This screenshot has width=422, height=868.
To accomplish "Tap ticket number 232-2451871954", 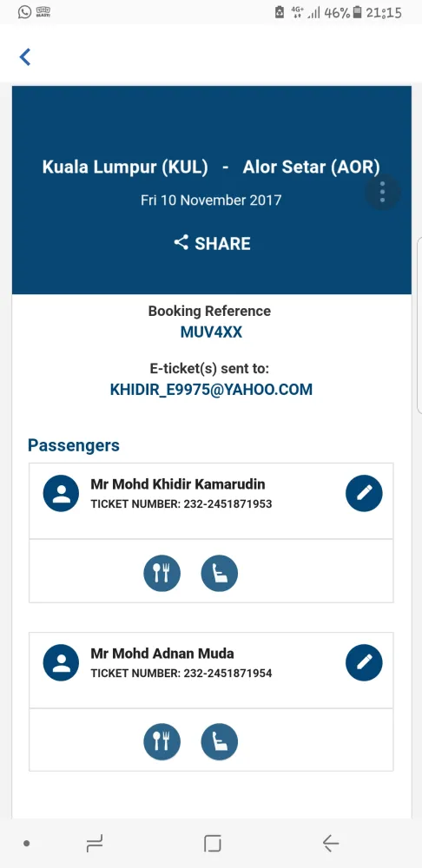I will [x=181, y=674].
